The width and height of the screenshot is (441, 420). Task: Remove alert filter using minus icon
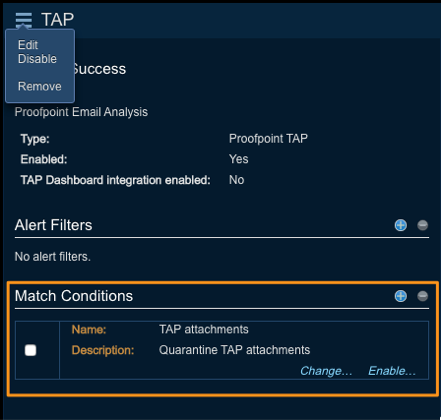coord(423,225)
